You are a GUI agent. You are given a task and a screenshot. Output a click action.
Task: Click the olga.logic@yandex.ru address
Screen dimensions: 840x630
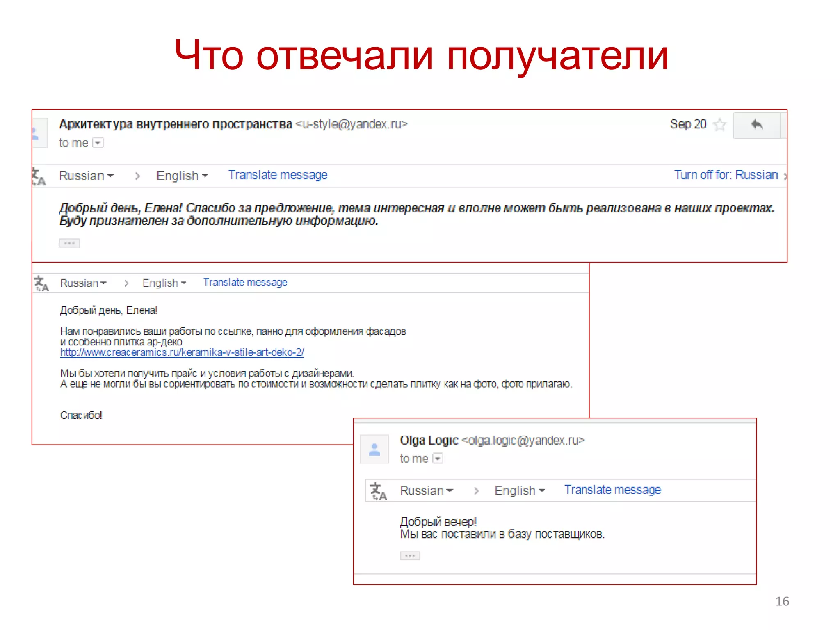(x=523, y=441)
